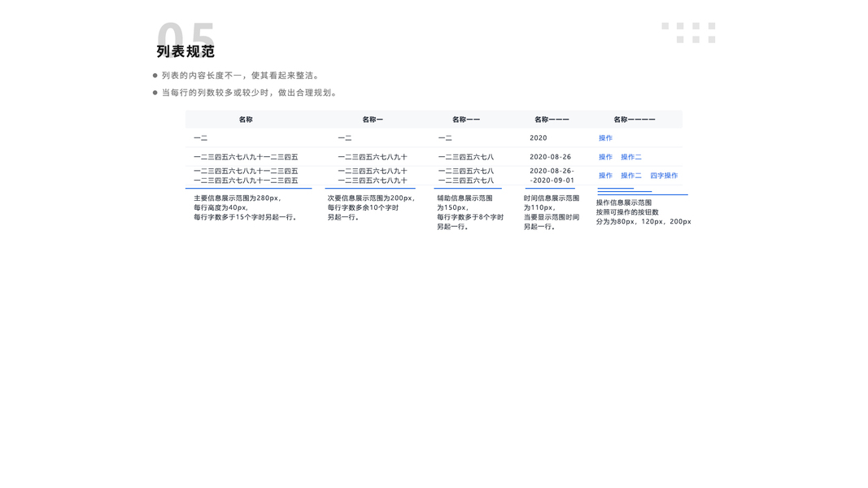
Task: Click the note 操作信息展示范围
Action: click(624, 203)
